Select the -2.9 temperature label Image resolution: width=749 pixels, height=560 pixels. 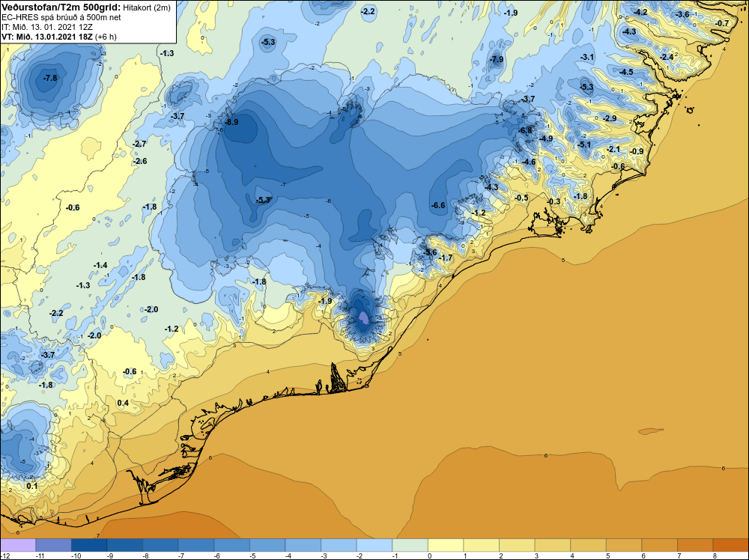click(610, 118)
